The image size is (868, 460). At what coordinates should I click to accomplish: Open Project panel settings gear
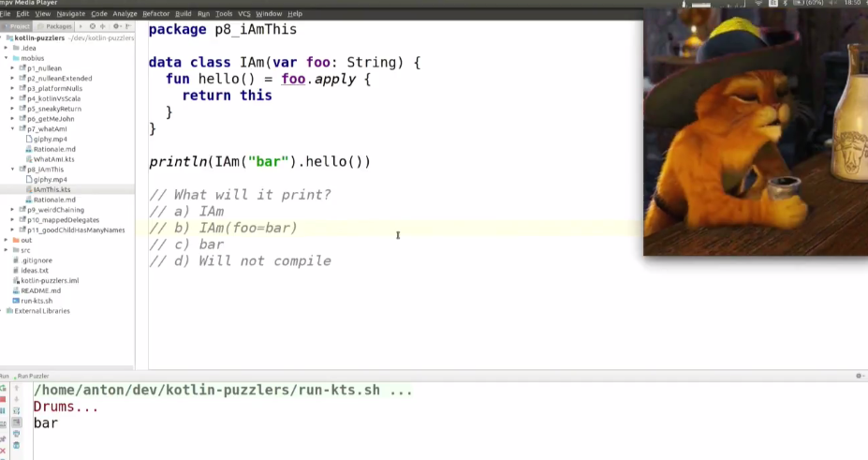click(116, 26)
